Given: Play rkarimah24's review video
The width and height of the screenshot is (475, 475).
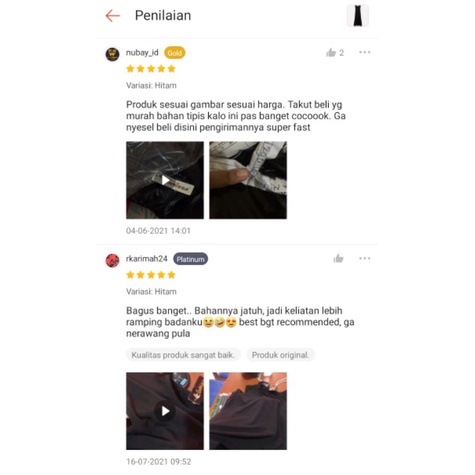Looking at the screenshot, I should click(165, 411).
